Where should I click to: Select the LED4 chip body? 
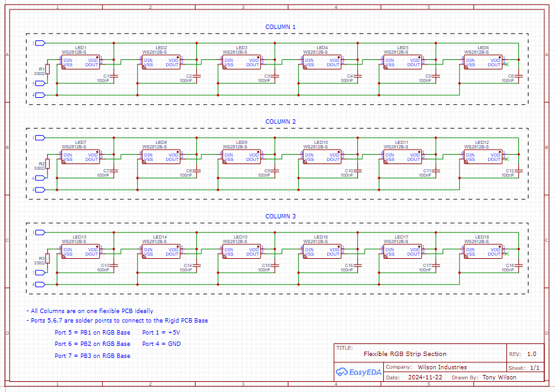pyautogui.click(x=322, y=62)
